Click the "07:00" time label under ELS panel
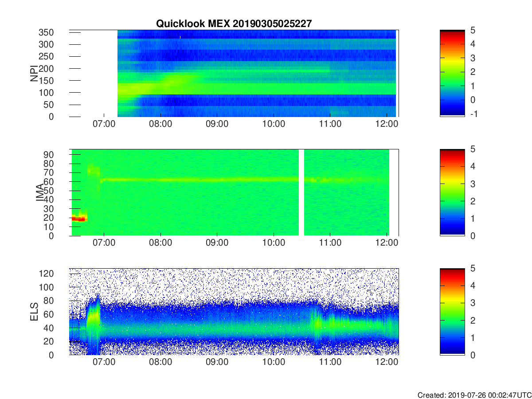 tap(104, 362)
